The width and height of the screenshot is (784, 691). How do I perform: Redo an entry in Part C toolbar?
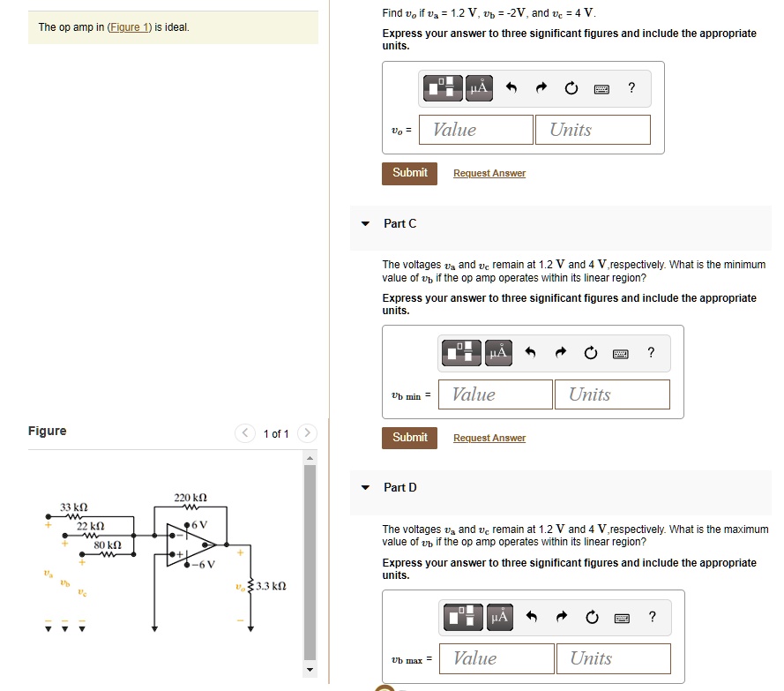pos(561,352)
